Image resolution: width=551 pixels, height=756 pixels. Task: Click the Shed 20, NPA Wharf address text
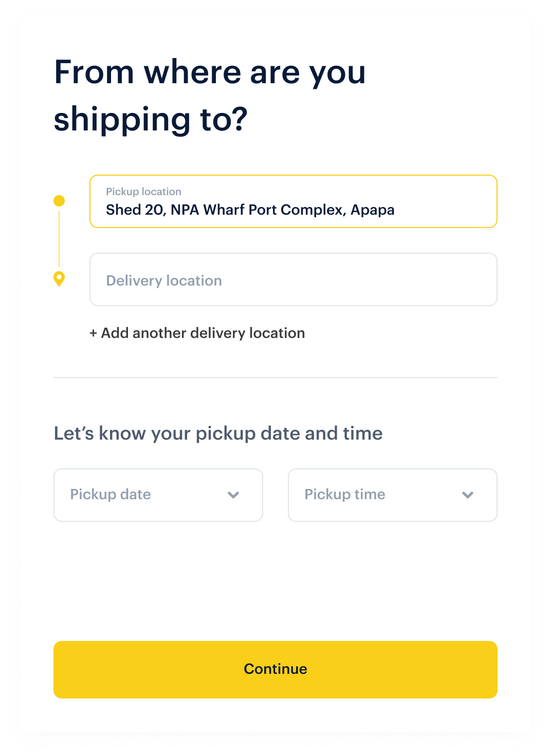point(250,210)
